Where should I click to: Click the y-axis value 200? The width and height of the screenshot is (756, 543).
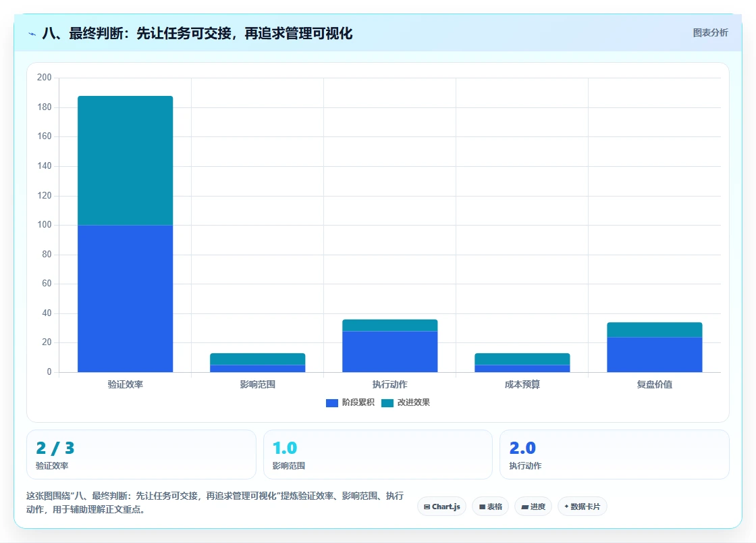(45, 77)
